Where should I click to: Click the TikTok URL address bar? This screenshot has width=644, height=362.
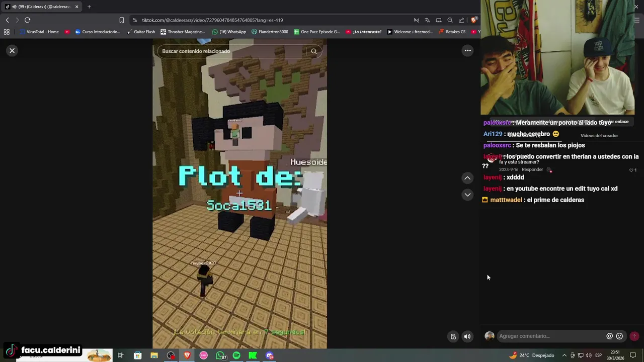[x=272, y=20]
